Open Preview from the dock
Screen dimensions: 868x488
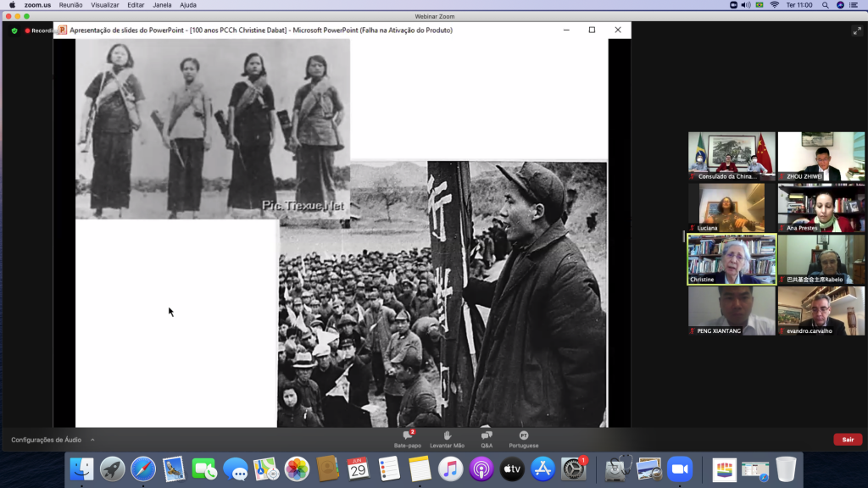(648, 469)
